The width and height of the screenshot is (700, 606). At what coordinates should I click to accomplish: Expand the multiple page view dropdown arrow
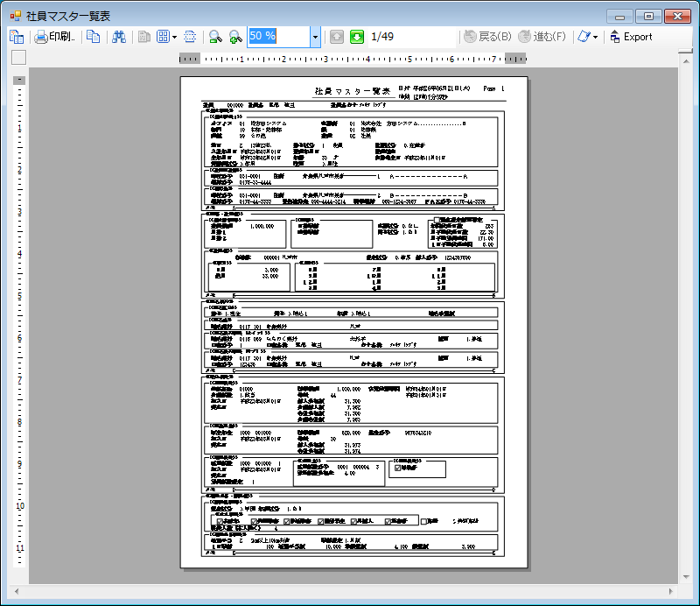[x=175, y=37]
